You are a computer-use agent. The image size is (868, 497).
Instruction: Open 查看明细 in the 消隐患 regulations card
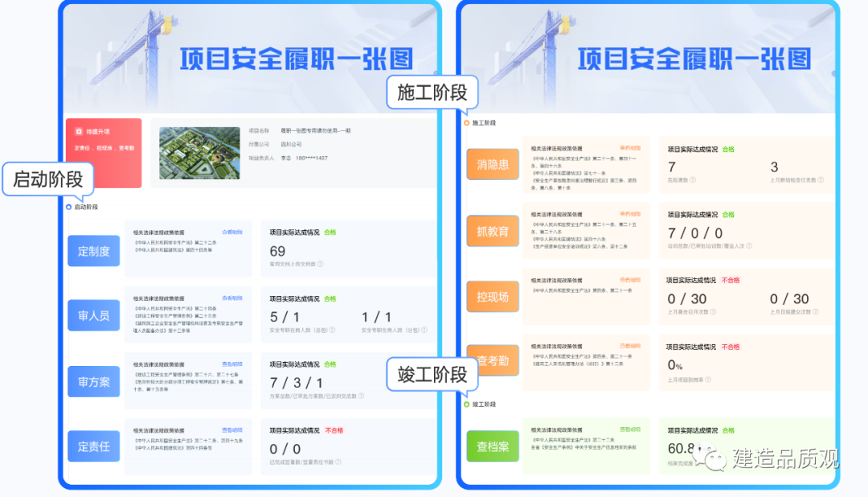tap(629, 148)
